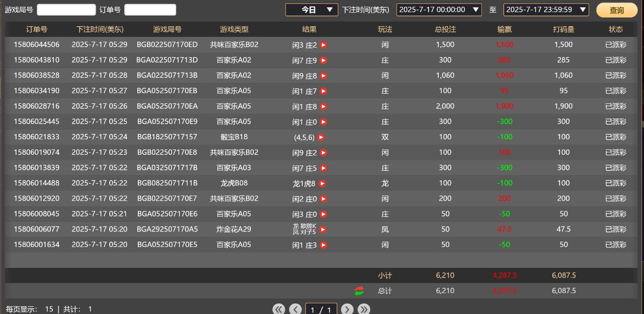Click the 查询 search button
Image resolution: width=644 pixels, height=314 pixels.
click(x=616, y=10)
